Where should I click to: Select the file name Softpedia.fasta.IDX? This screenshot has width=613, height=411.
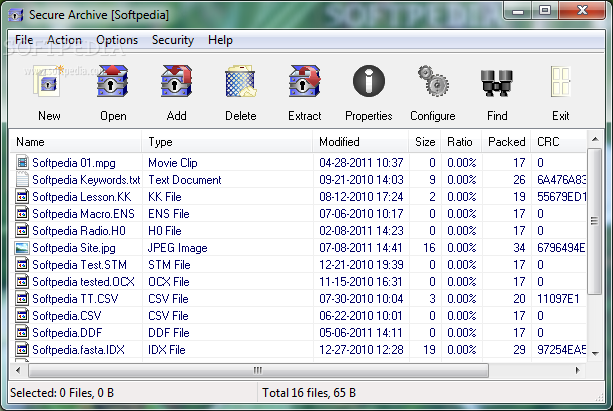tap(79, 350)
